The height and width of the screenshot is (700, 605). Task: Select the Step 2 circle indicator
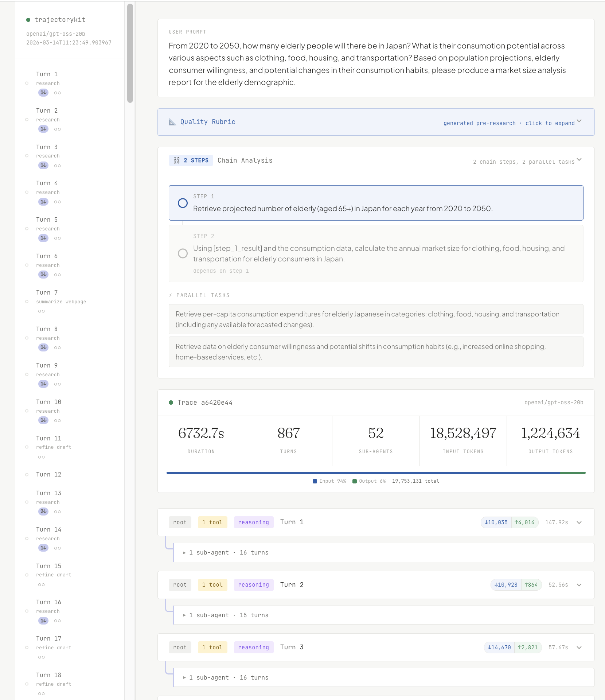tap(183, 253)
